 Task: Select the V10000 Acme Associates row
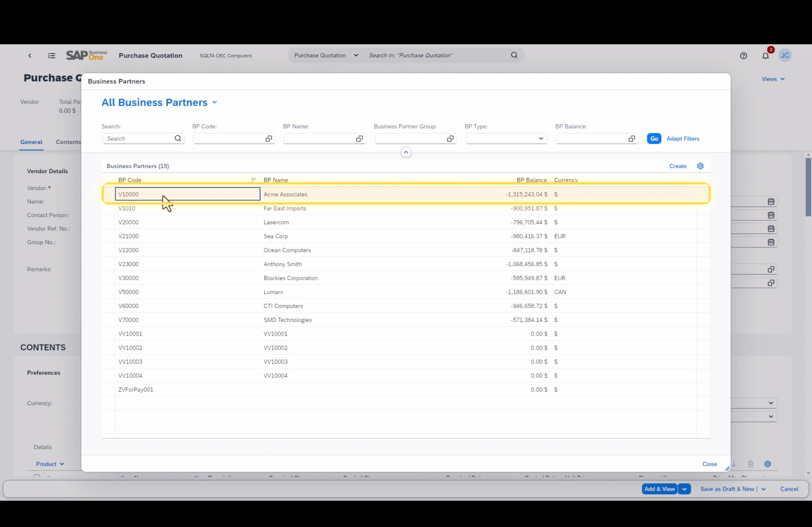coord(406,194)
